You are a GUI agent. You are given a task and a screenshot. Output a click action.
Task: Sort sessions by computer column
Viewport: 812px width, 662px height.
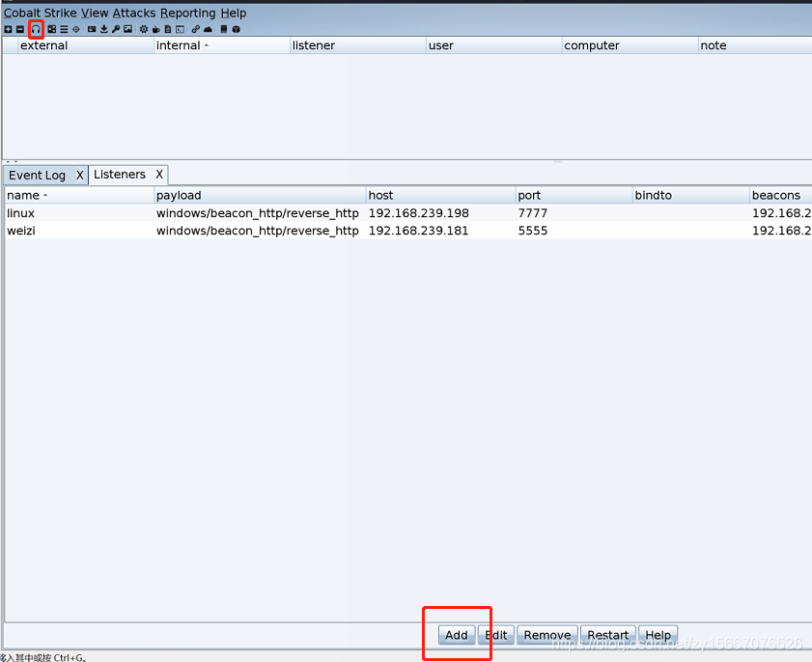[630, 45]
